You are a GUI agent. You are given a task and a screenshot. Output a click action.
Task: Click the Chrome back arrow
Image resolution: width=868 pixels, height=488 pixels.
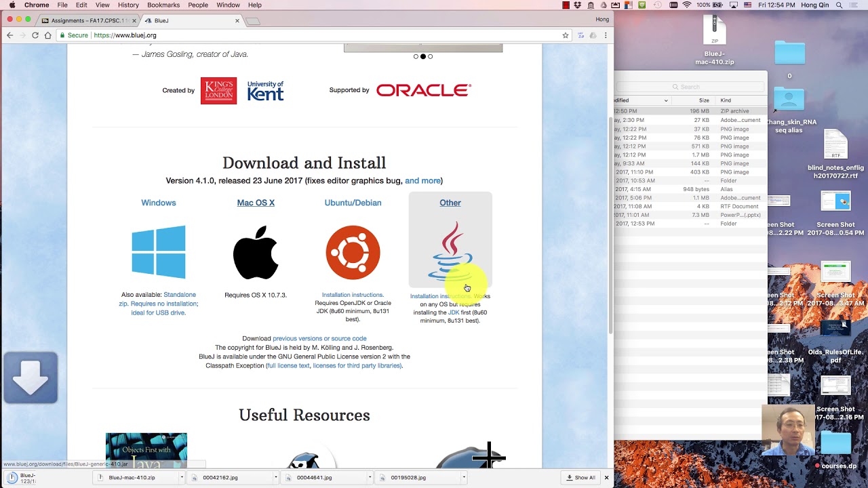(x=9, y=35)
